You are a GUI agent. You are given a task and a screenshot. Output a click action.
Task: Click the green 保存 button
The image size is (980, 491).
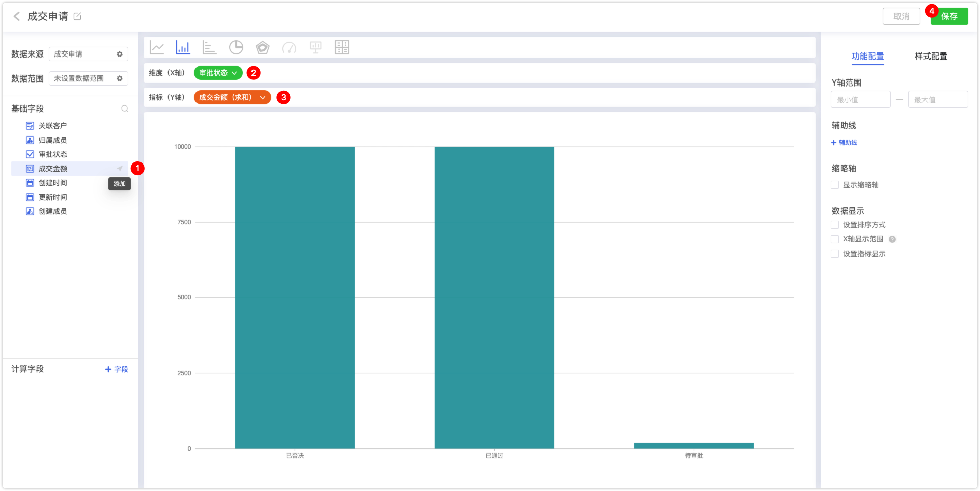pos(949,16)
